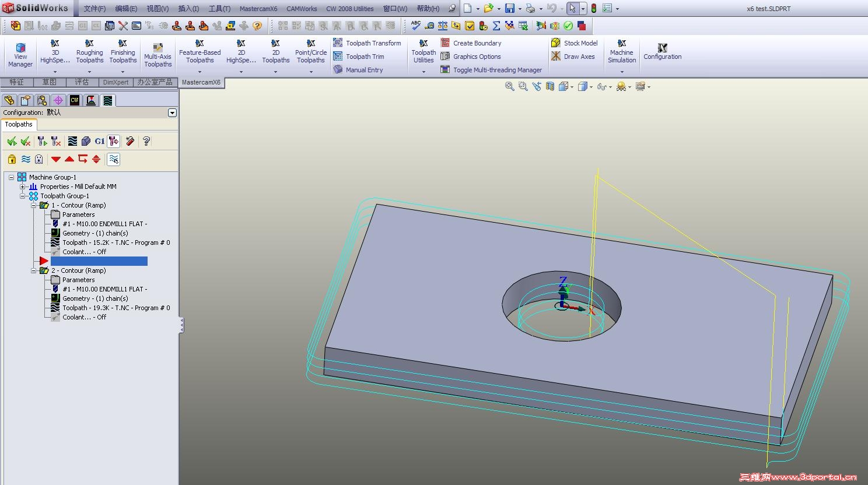Open the DimXpertManager tab icon

tap(58, 100)
